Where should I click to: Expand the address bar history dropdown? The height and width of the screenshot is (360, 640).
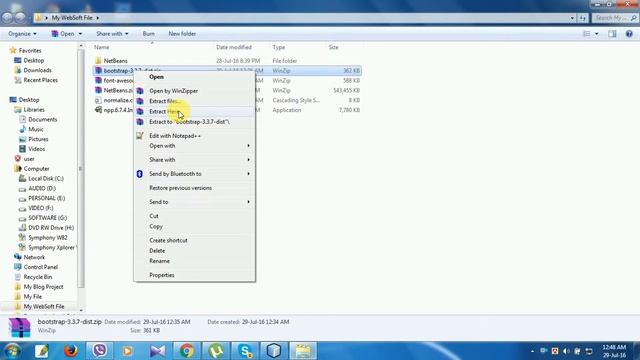(x=572, y=18)
